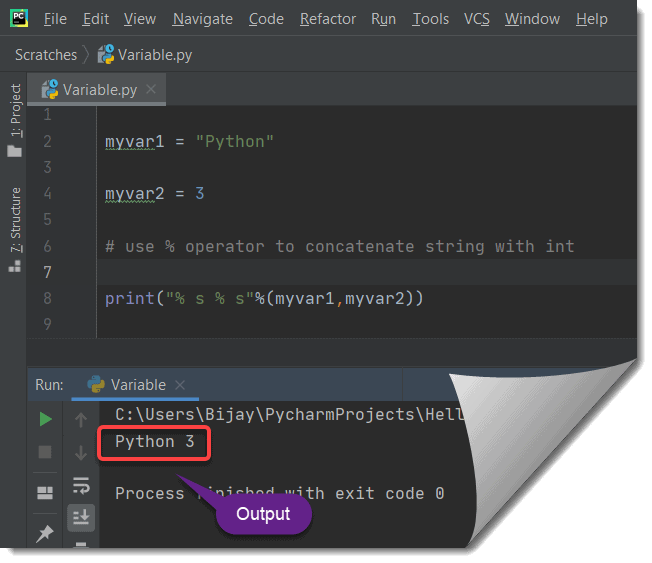This screenshot has width=652, height=563.
Task: Close the Variable run tab
Action: click(180, 385)
